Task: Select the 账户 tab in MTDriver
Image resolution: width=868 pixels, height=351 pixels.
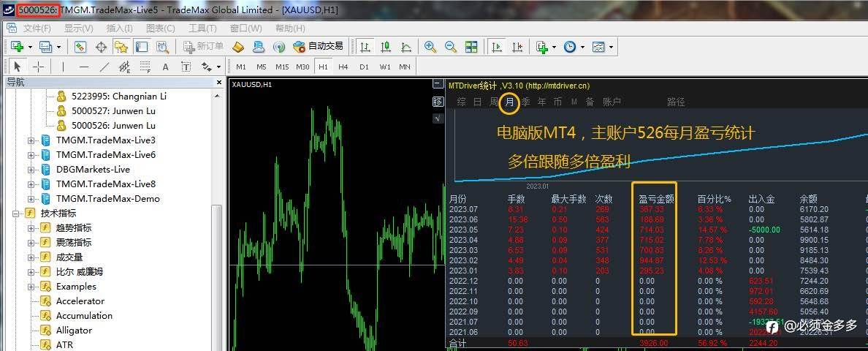Action: coord(612,102)
